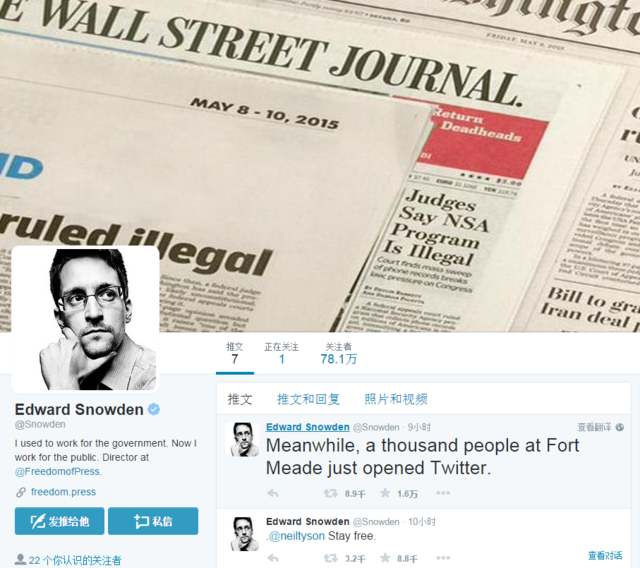Open the large profile photo

pos(85,319)
